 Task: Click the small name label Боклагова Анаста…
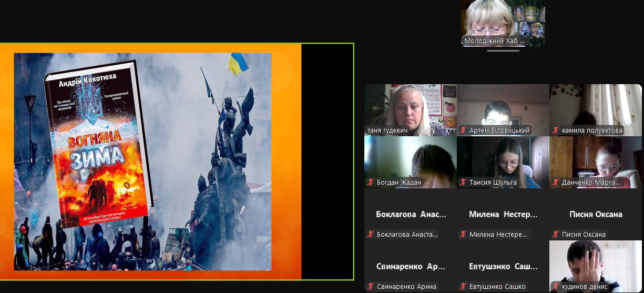(x=406, y=235)
